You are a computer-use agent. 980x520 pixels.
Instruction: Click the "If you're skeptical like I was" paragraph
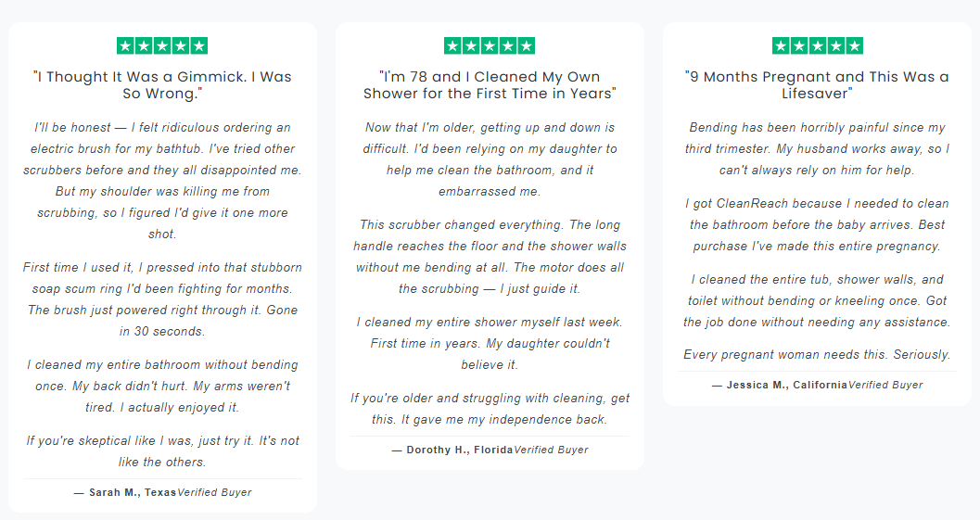click(x=162, y=450)
